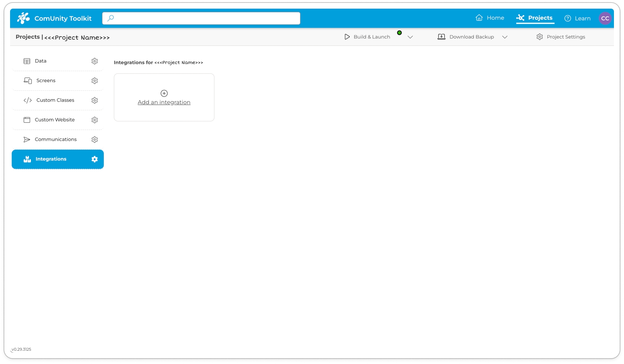
Task: Focus the top search field
Action: pyautogui.click(x=201, y=18)
